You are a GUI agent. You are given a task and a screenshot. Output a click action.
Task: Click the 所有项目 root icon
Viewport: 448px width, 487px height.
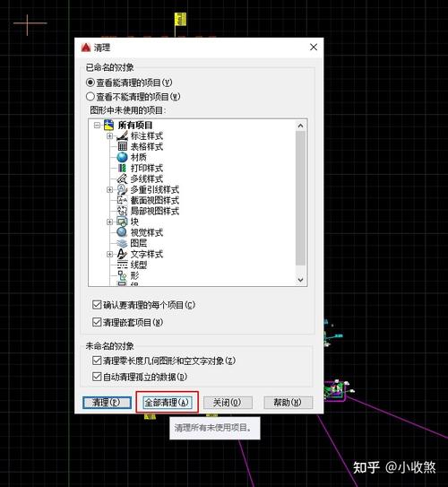(x=109, y=126)
